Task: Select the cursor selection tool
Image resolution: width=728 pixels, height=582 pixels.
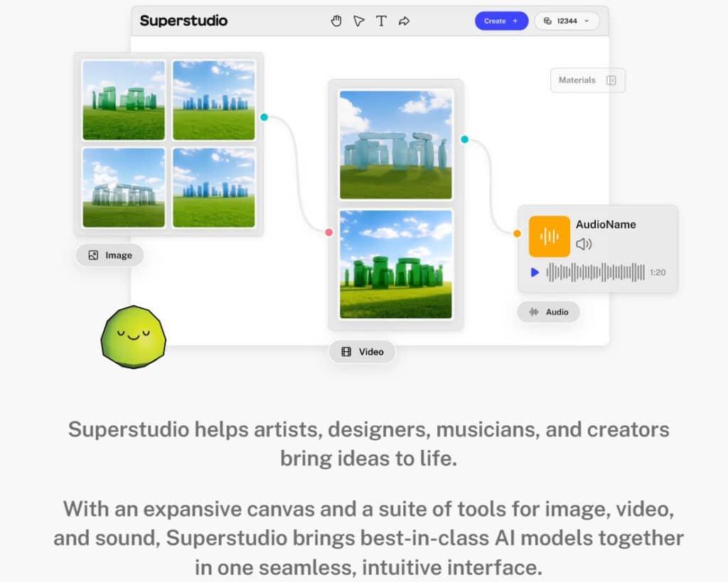Action: click(359, 21)
